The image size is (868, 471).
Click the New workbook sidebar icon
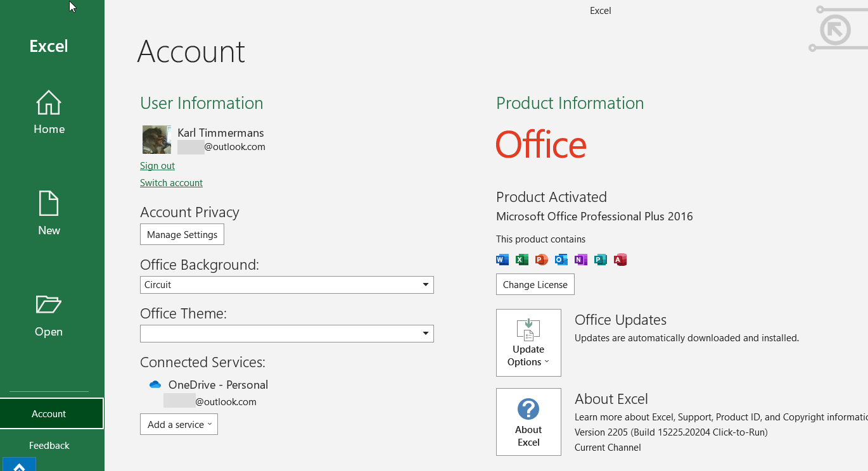[x=49, y=204]
